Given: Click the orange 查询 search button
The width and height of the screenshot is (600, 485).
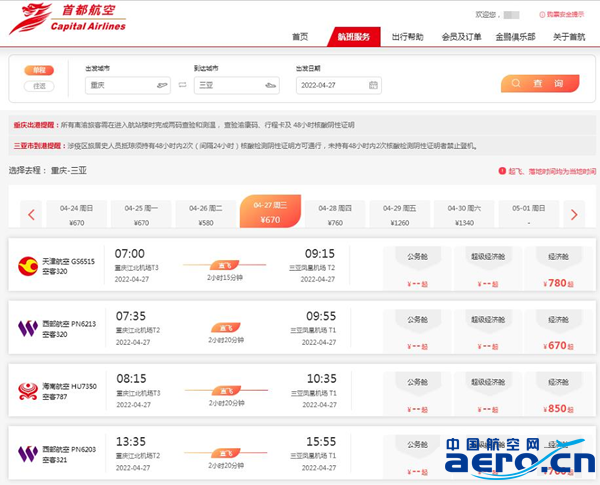Looking at the screenshot, I should pyautogui.click(x=540, y=83).
